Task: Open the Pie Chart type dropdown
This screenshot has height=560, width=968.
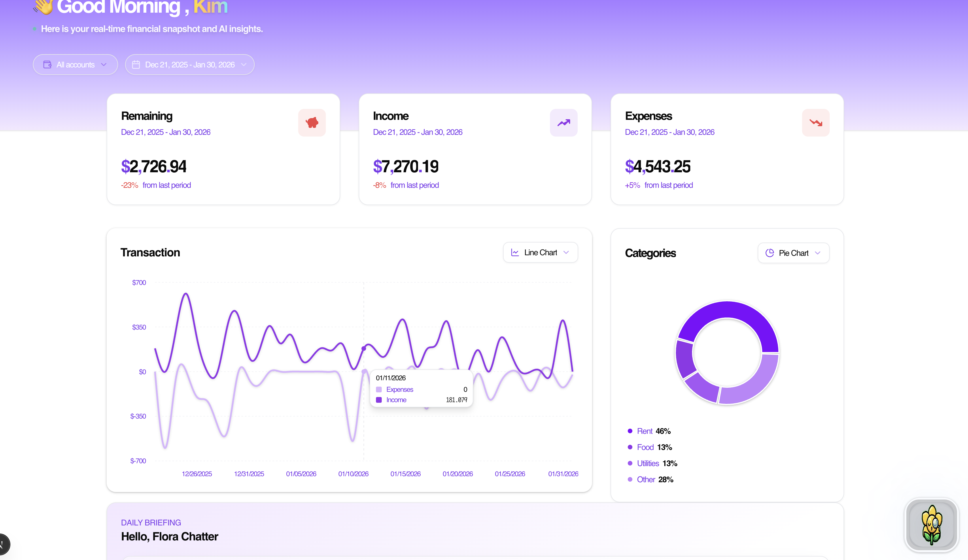Action: pos(793,253)
